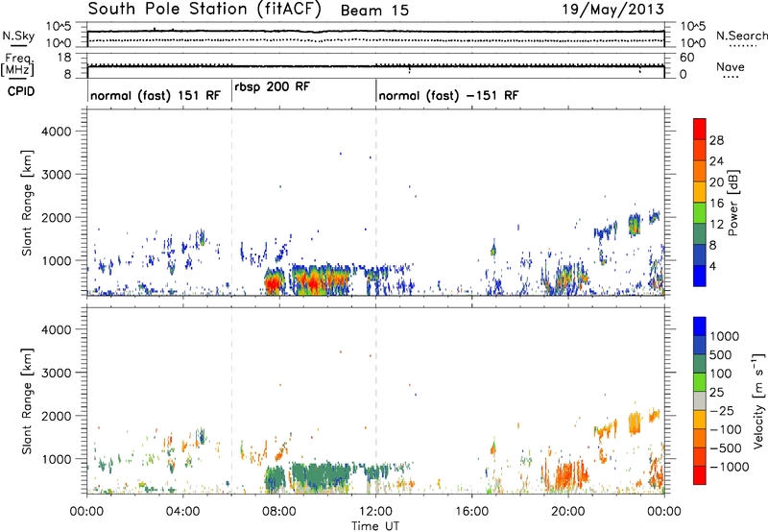Click the red top of power colorbar

[700, 129]
